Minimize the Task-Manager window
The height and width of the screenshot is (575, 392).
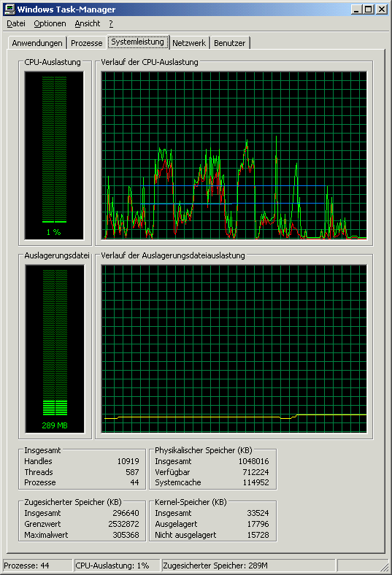[356, 9]
